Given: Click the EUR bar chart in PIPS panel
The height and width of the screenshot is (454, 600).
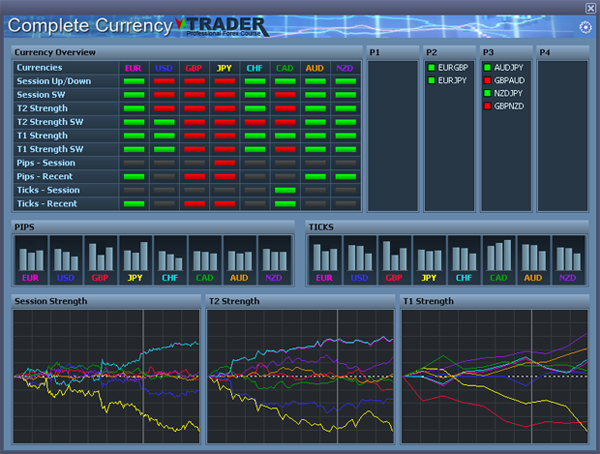Looking at the screenshot, I should coord(31,260).
